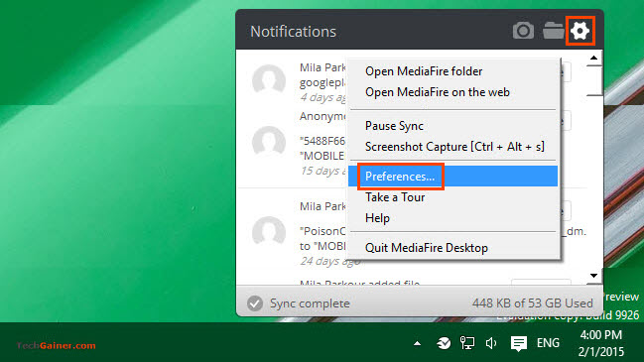644x362 pixels.
Task: Click the scrollbar down arrow in Notifications
Action: tap(594, 276)
